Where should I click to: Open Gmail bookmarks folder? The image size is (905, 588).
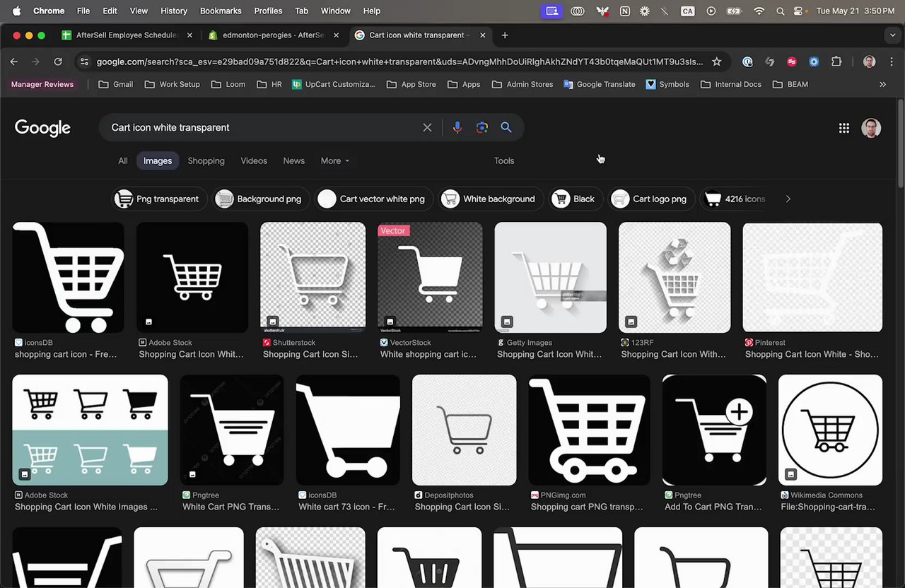coord(116,84)
